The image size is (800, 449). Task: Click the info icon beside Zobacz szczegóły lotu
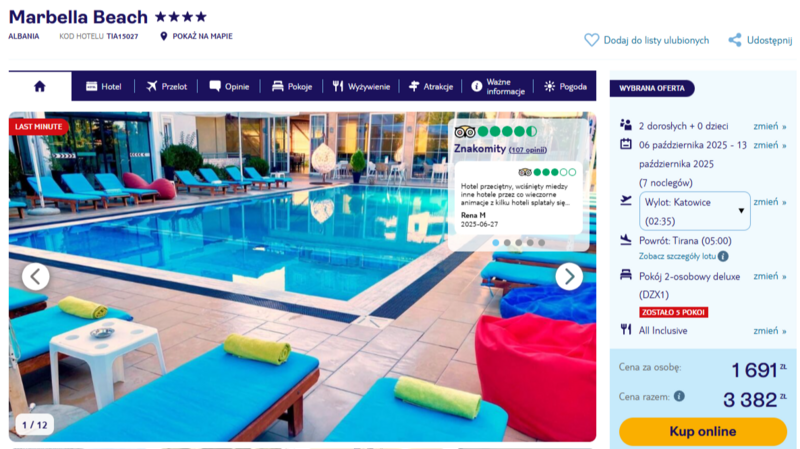pyautogui.click(x=723, y=256)
